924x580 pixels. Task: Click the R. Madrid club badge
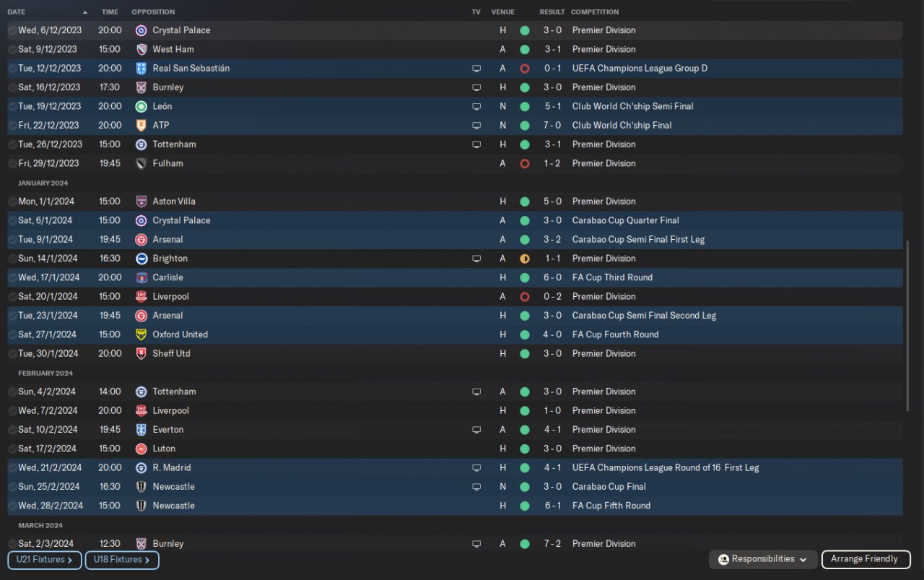click(x=141, y=467)
